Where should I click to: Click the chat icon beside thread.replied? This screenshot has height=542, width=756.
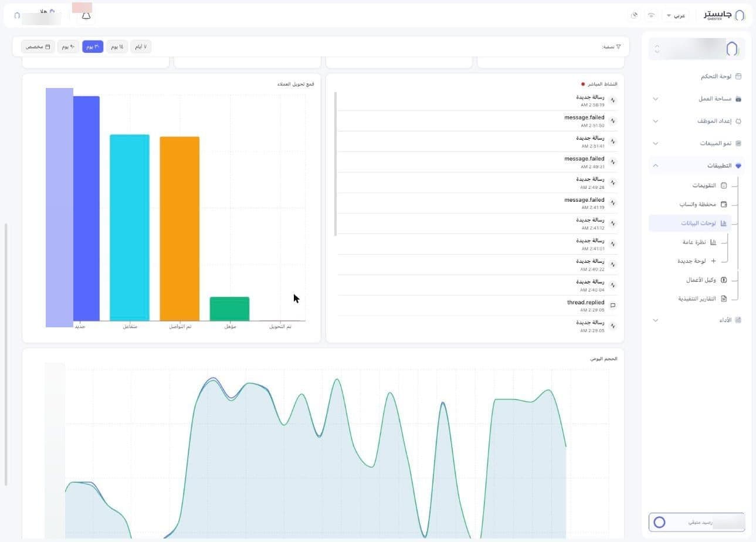pyautogui.click(x=613, y=306)
